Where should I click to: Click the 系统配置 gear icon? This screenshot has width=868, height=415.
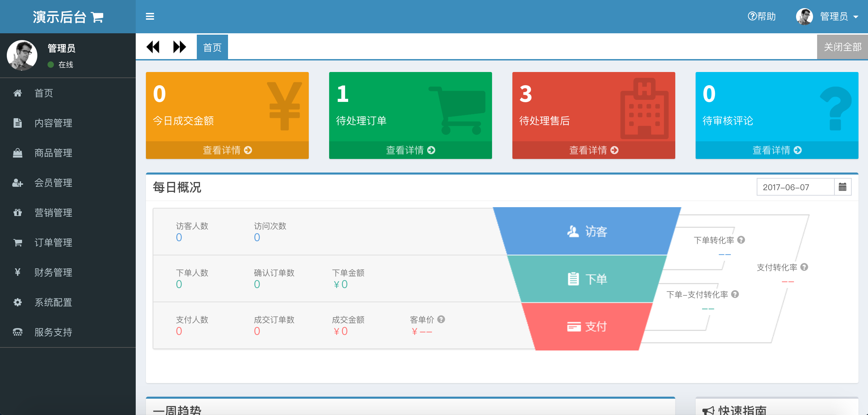(18, 302)
